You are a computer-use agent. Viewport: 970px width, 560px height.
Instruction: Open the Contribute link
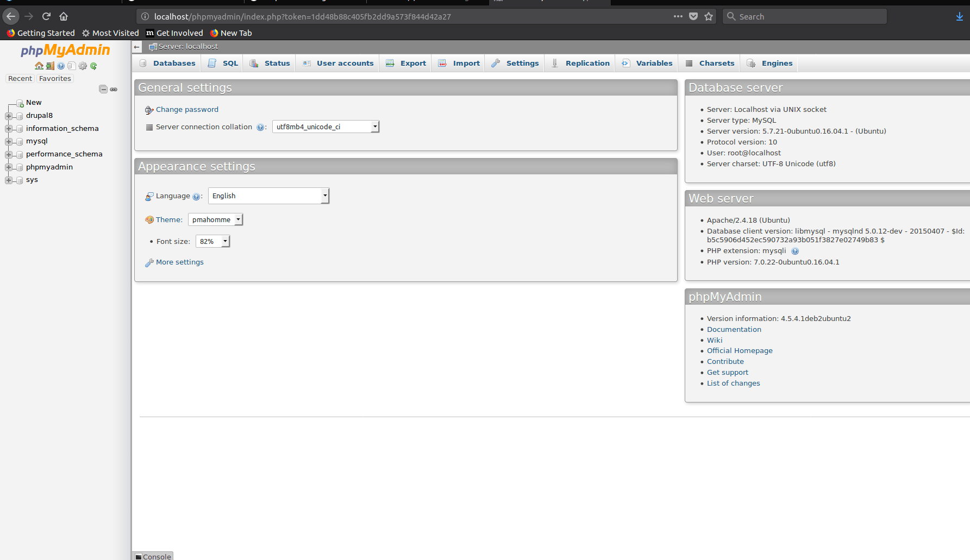click(725, 362)
